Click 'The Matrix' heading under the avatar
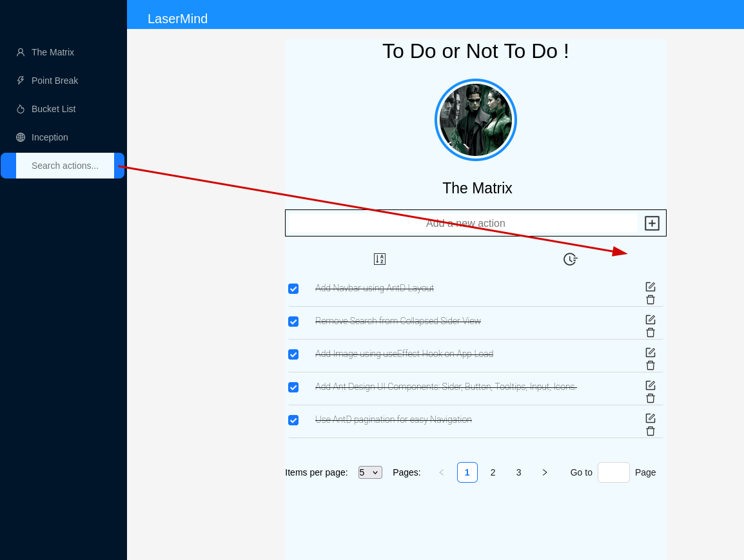 pos(477,188)
